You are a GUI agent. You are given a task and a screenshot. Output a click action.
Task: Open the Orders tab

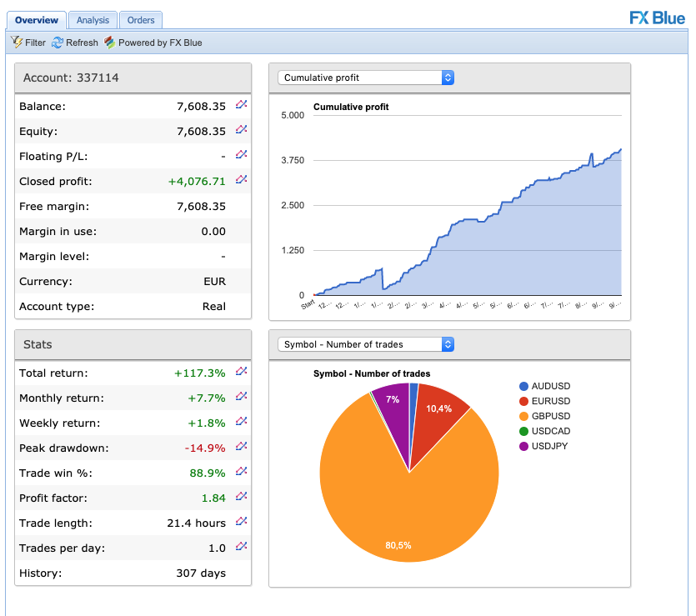[x=141, y=20]
